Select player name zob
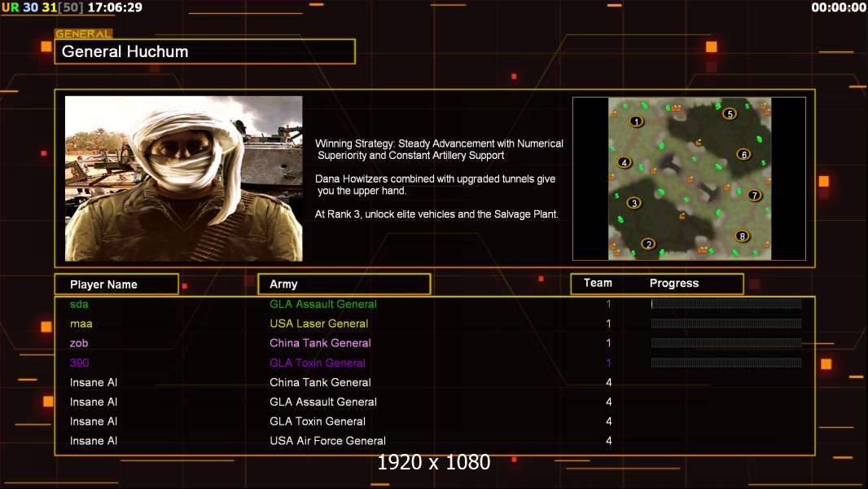 tap(79, 343)
